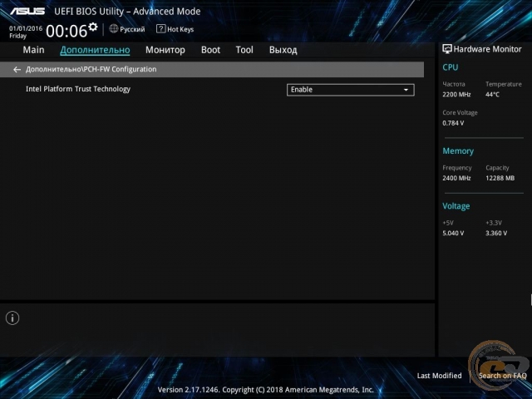Click the Русский language button
Viewport: 532px width, 399px height.
tap(132, 30)
